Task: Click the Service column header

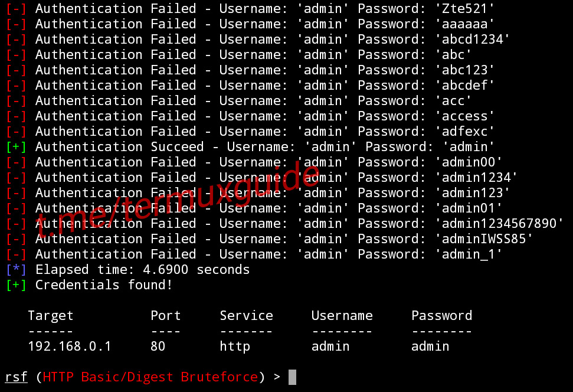Action: (x=246, y=316)
